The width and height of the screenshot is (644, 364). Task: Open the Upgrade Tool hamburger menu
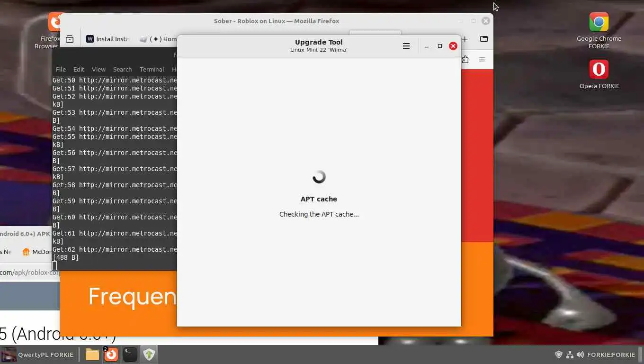pos(406,46)
